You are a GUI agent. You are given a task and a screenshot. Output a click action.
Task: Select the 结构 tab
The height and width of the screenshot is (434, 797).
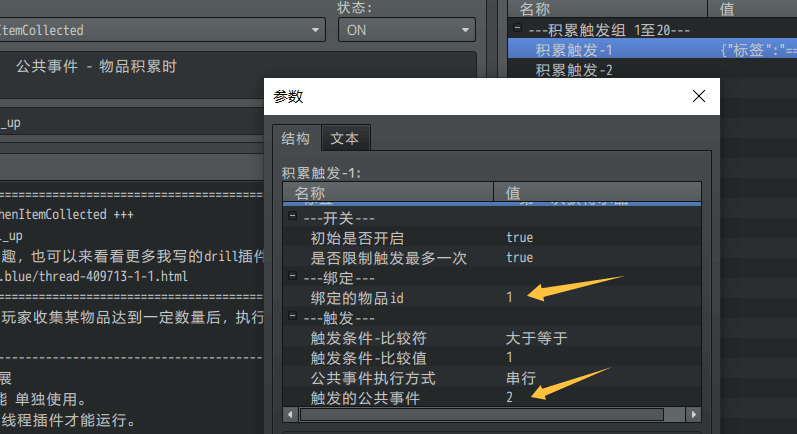coord(295,139)
